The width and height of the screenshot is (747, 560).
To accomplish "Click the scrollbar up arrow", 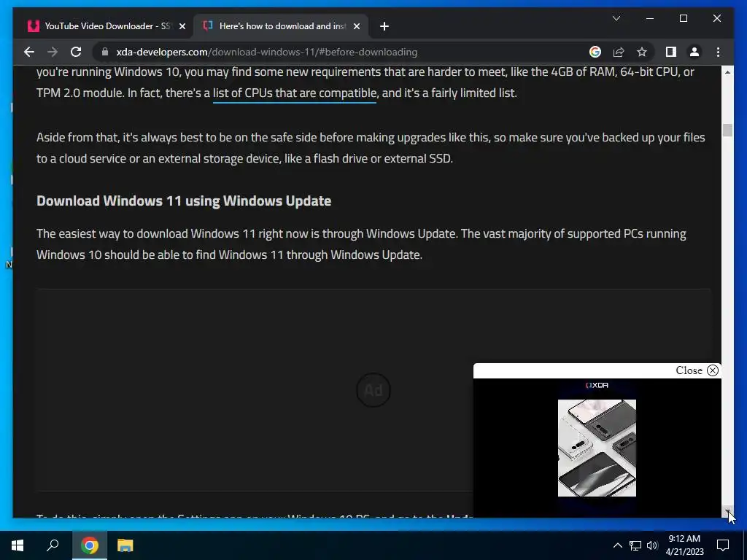I will 727,72.
